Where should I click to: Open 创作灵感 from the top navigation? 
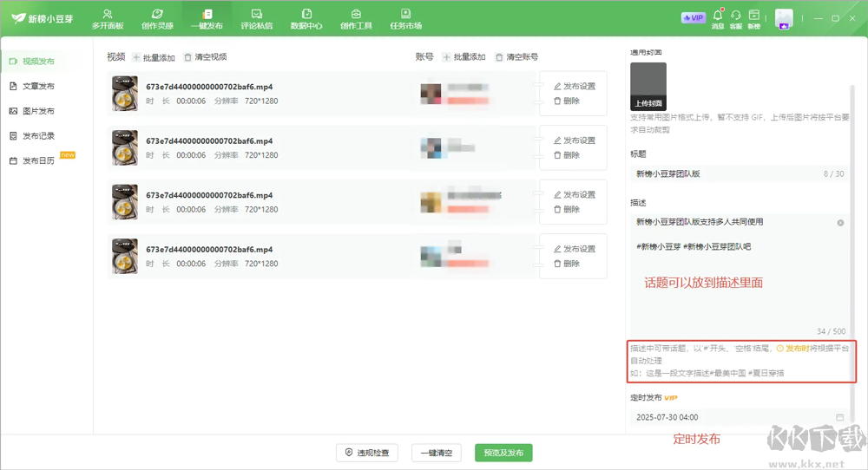coord(157,18)
